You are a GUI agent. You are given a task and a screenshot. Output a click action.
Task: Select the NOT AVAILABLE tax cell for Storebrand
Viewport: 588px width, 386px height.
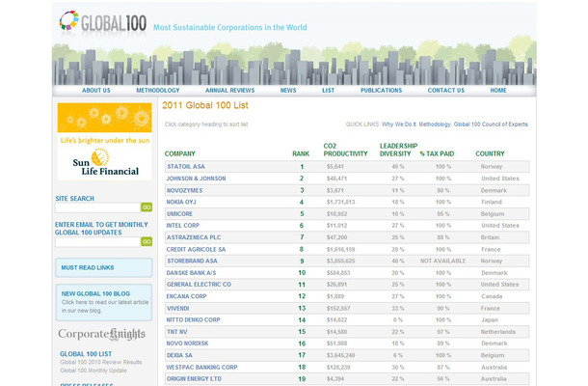442,261
